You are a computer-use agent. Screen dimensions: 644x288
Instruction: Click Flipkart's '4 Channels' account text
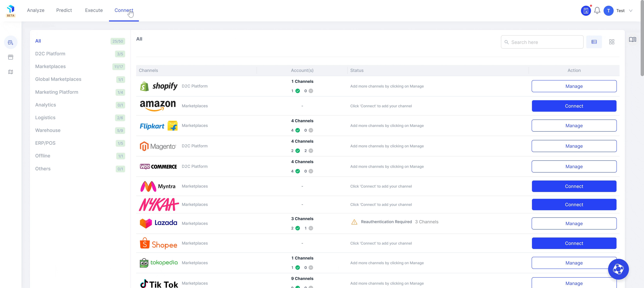(x=302, y=121)
